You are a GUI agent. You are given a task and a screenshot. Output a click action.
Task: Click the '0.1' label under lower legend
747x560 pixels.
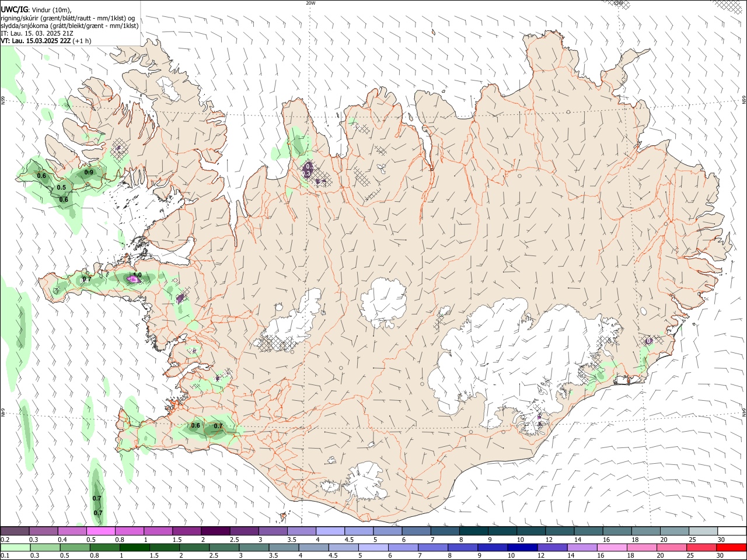5,556
